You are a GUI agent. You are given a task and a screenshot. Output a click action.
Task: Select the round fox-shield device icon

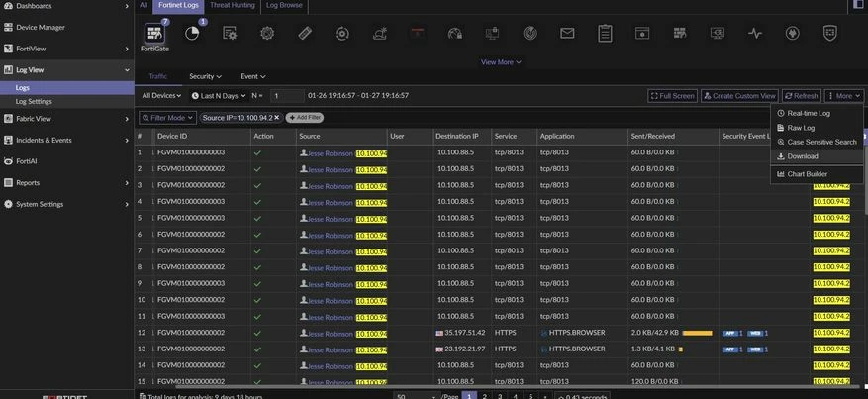[793, 34]
